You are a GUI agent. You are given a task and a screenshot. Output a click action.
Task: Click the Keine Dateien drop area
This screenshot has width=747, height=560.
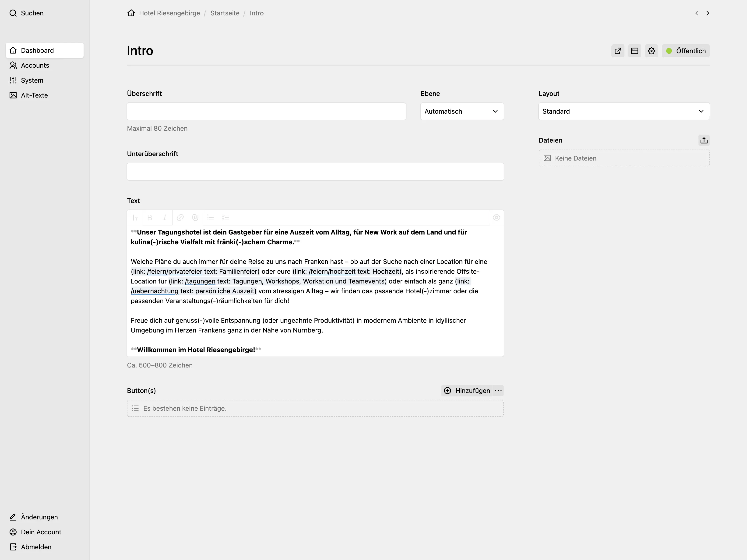click(x=624, y=158)
